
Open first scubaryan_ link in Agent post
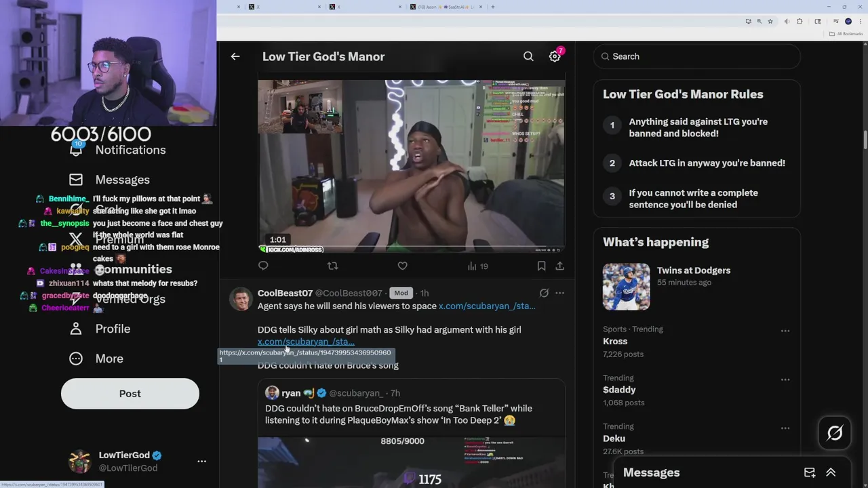[487, 306]
